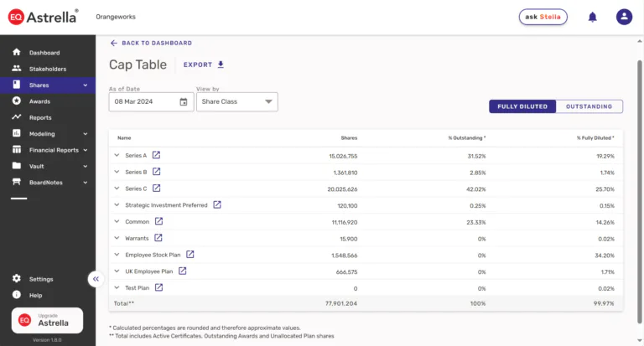Select Shares in sidebar
This screenshot has height=346, width=644.
point(48,85)
